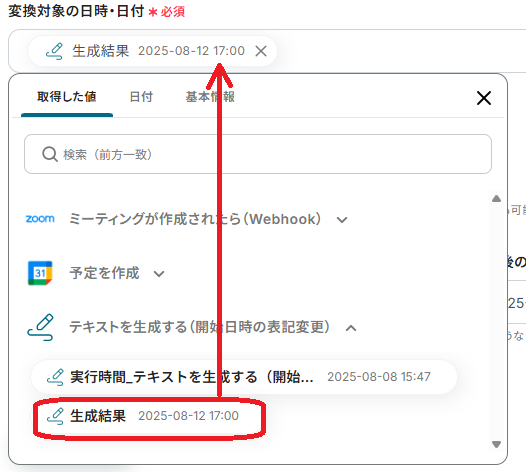Remove the 生成結果 chip from the input
Viewport: 526px width, 472px height.
point(261,51)
